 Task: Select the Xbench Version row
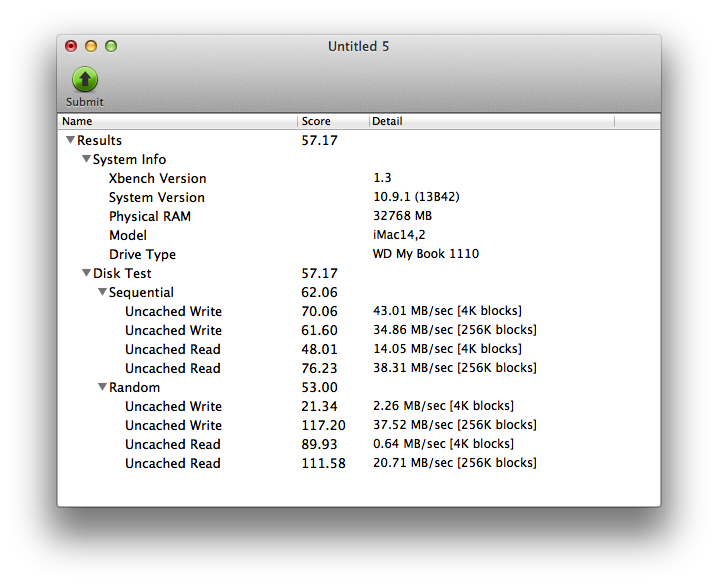[359, 178]
